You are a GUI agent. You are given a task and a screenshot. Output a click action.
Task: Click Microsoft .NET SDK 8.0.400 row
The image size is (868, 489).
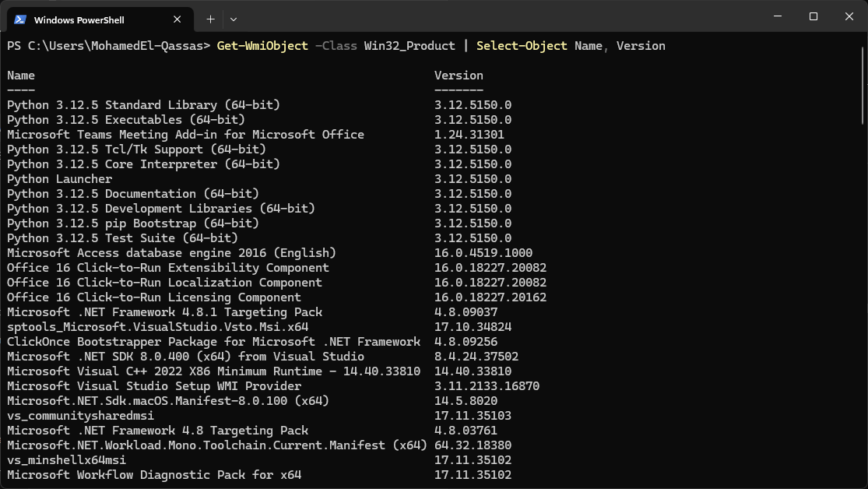(x=185, y=357)
